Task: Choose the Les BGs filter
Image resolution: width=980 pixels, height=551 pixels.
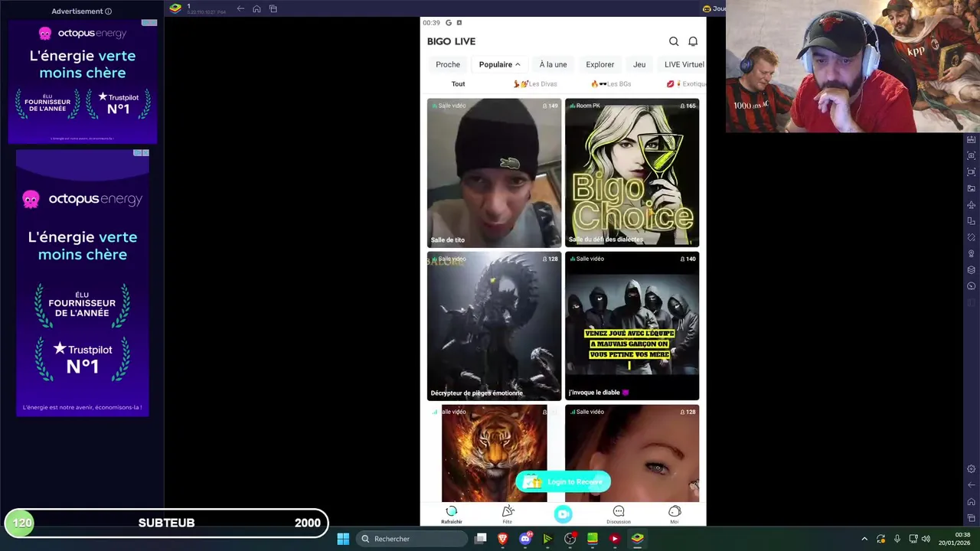Action: tap(611, 84)
